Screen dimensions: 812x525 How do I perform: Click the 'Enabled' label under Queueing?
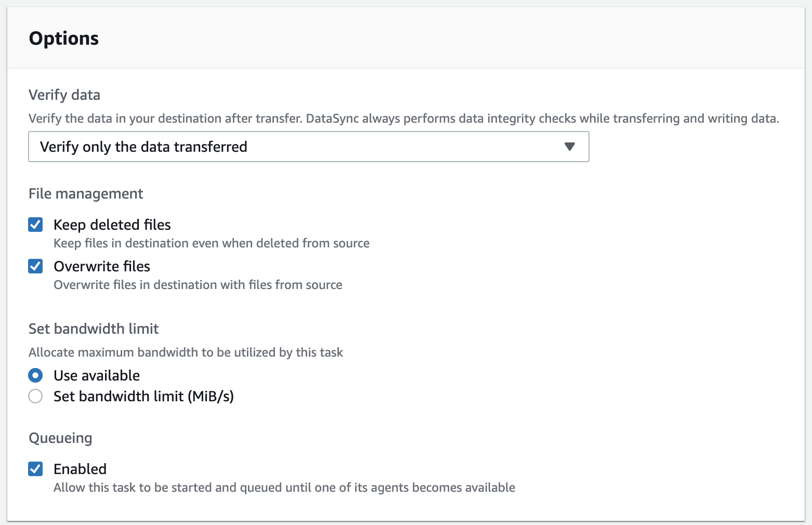click(80, 469)
